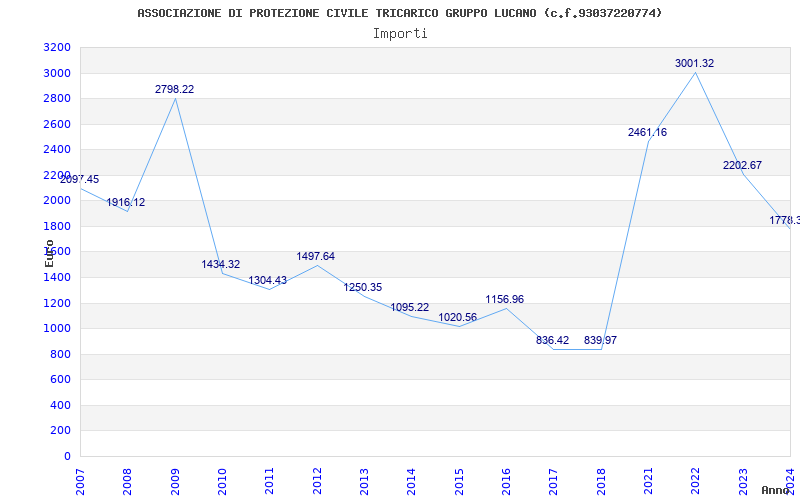This screenshot has height=500, width=800.
Task: Click the Anno x-axis title
Action: 778,490
